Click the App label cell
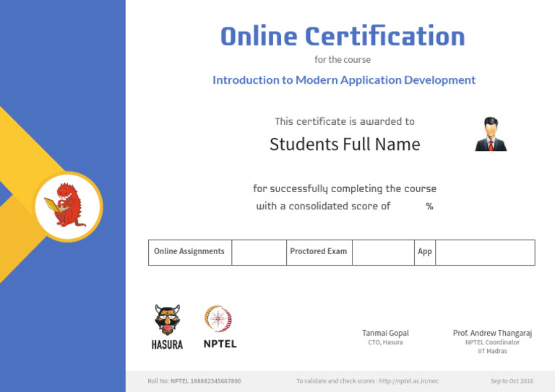This screenshot has height=392, width=555. (425, 252)
